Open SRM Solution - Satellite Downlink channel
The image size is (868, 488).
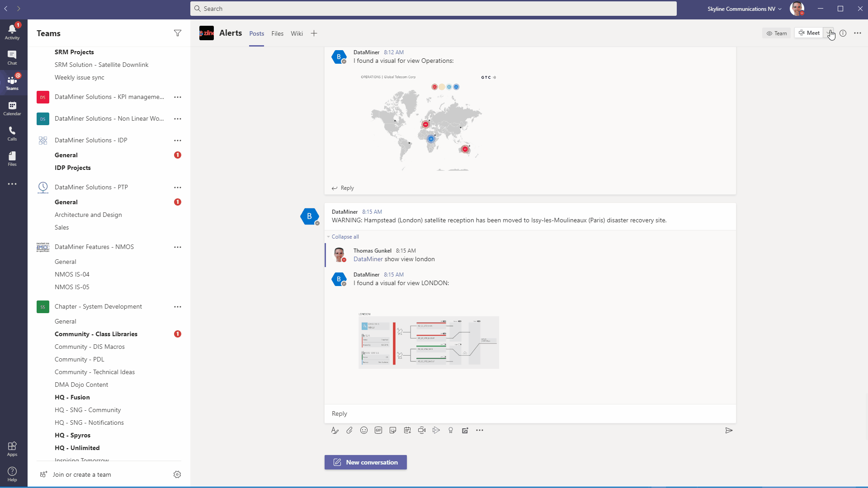[101, 65]
